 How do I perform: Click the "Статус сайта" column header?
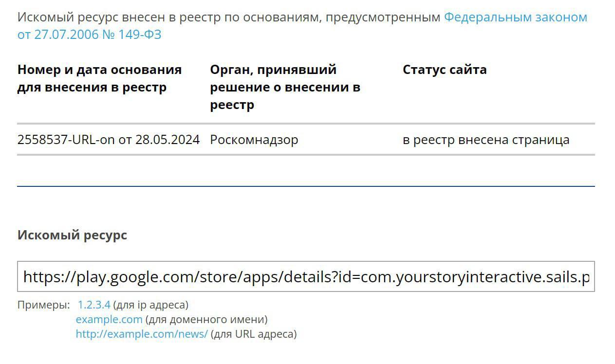[444, 70]
